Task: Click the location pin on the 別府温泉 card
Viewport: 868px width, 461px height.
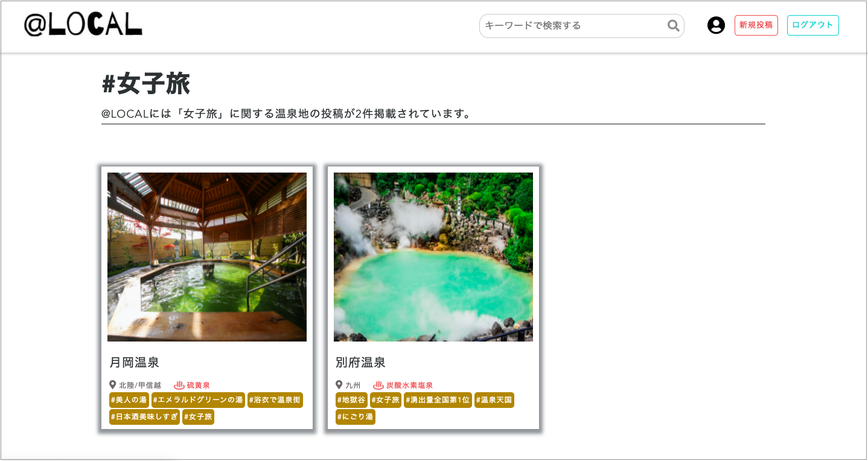Action: tap(338, 385)
